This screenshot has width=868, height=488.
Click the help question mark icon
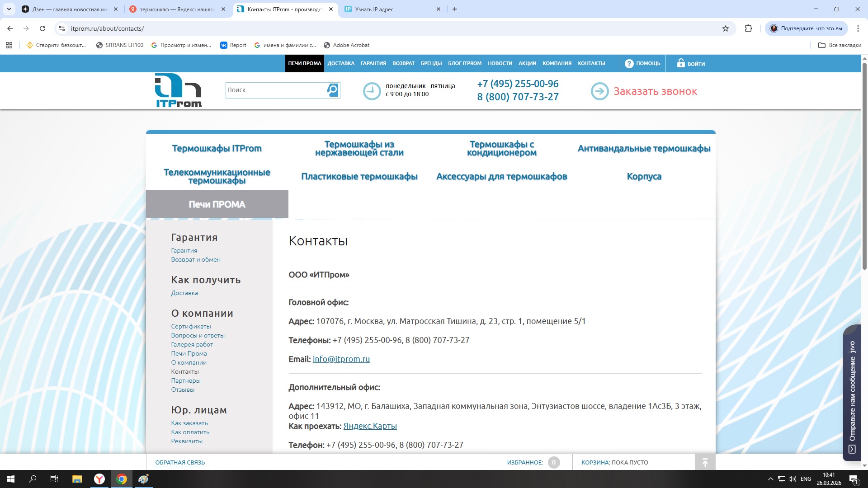tap(629, 64)
